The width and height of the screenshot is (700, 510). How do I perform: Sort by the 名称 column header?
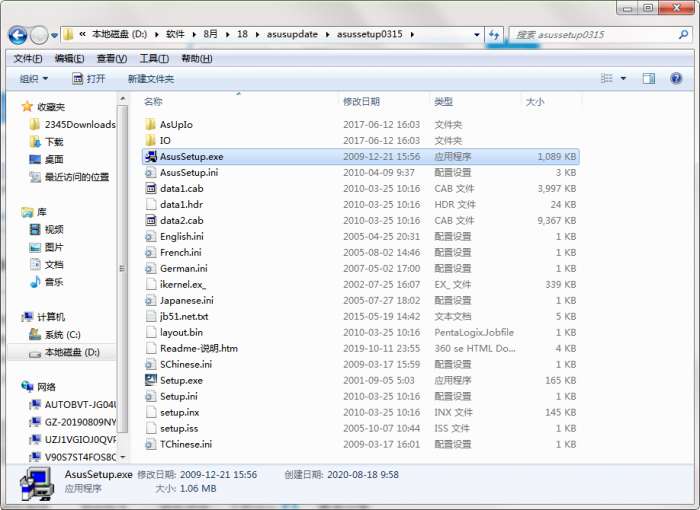coord(153,101)
